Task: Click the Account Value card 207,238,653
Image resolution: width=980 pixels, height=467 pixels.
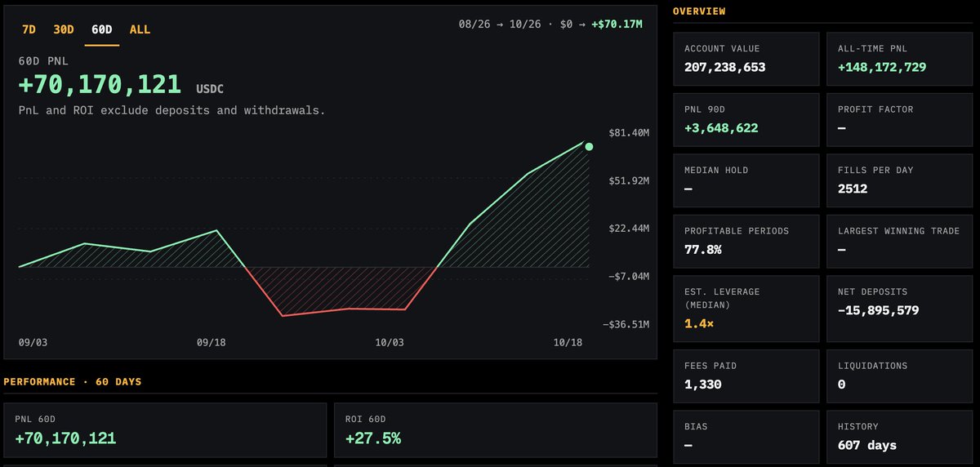Action: 746,59
